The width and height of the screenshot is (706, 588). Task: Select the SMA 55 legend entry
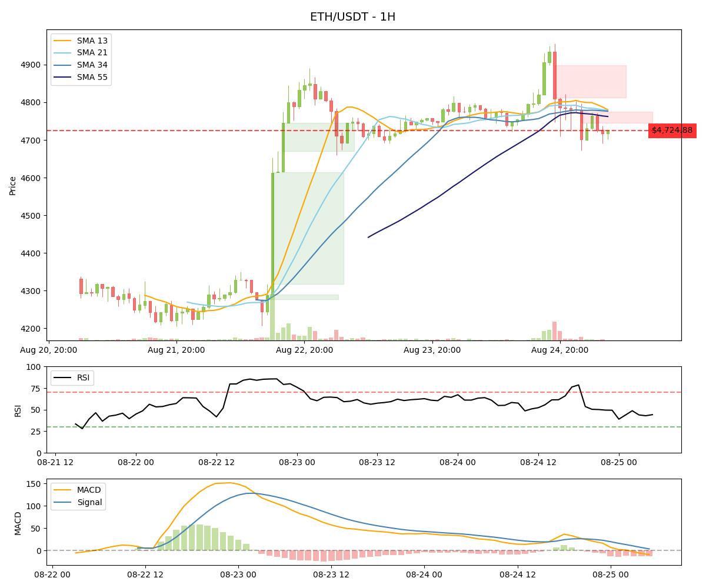80,78
